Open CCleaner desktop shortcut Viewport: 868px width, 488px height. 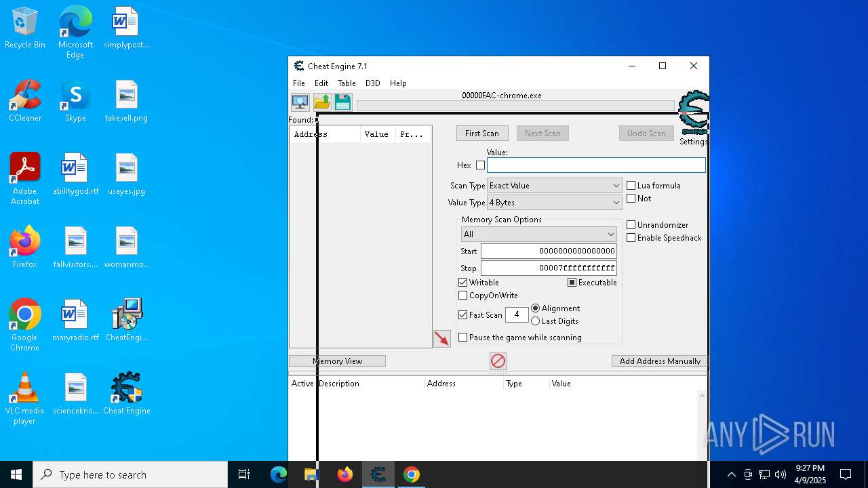25,101
